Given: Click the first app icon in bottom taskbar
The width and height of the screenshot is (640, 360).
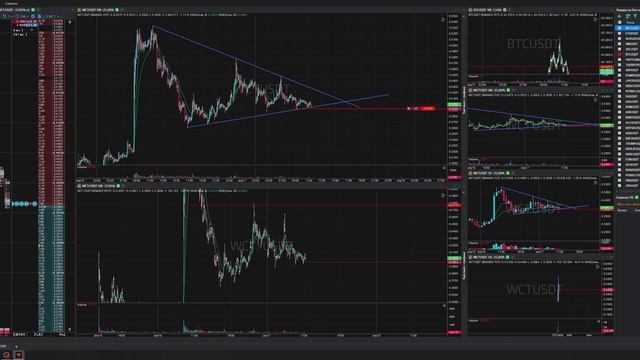Looking at the screenshot, I should point(7,355).
